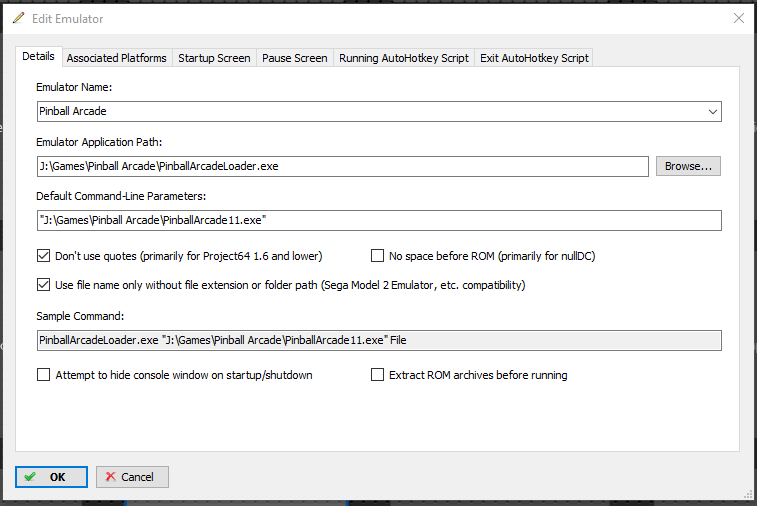
Task: Switch to the Details tab
Action: 39,56
